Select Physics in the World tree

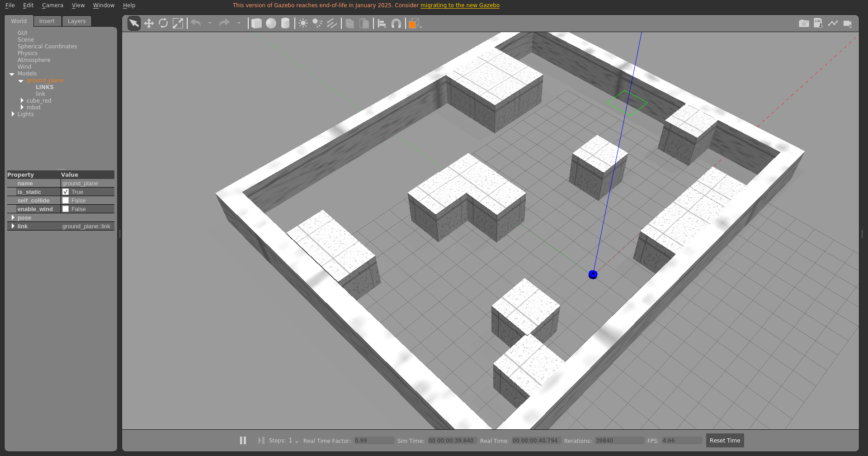(28, 53)
